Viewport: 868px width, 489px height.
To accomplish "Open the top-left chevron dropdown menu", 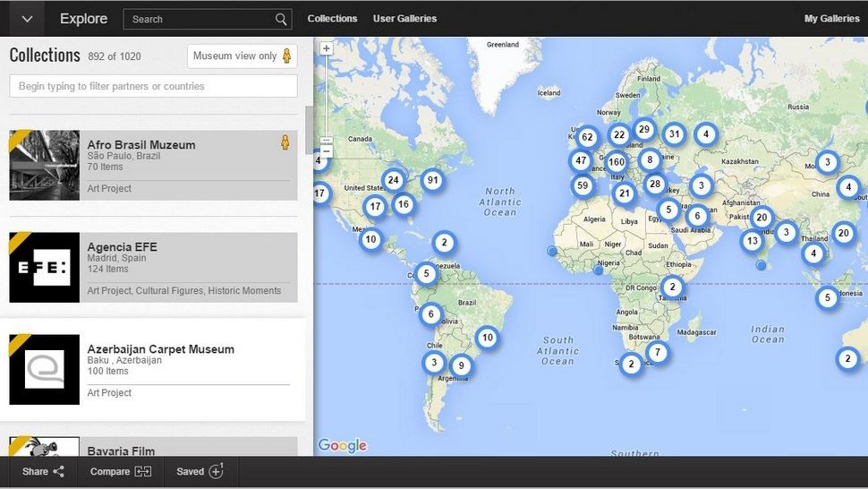I will (x=27, y=19).
